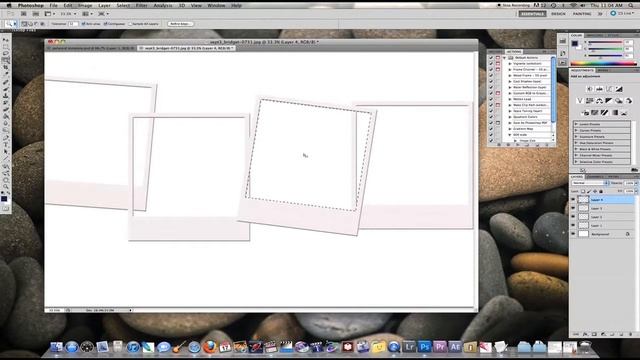Hide Layer 3 with its eye icon
This screenshot has width=640, height=360.
click(x=573, y=208)
